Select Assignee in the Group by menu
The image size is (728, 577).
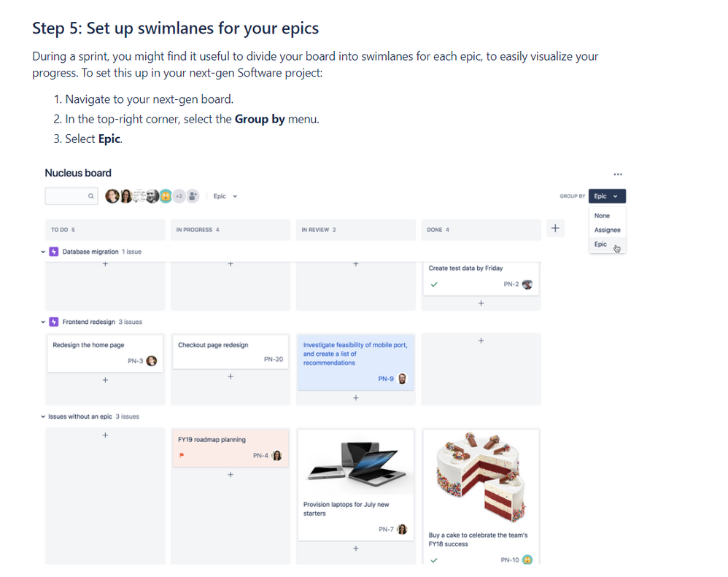coord(607,230)
